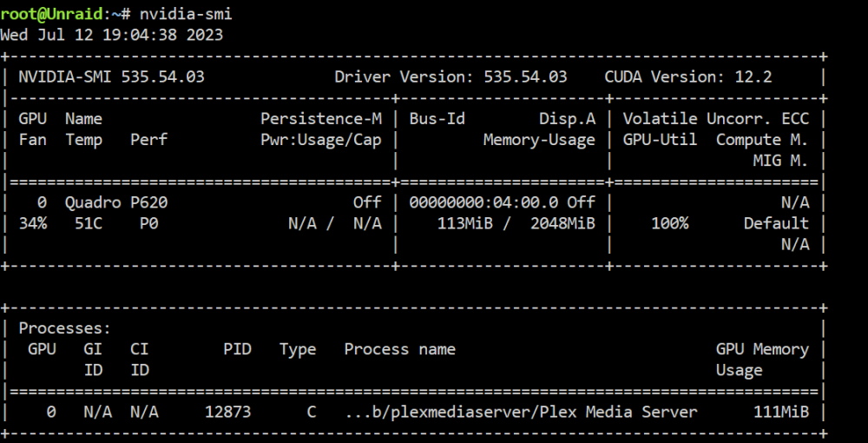Screen dimensions: 868x443
Task: Select the Default compute mode text
Action: [776, 224]
